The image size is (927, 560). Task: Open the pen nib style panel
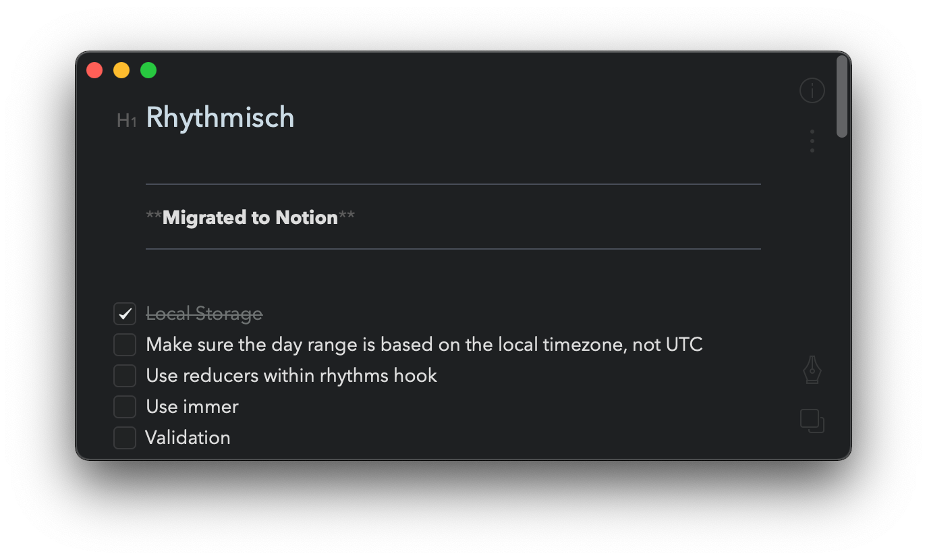coord(812,370)
